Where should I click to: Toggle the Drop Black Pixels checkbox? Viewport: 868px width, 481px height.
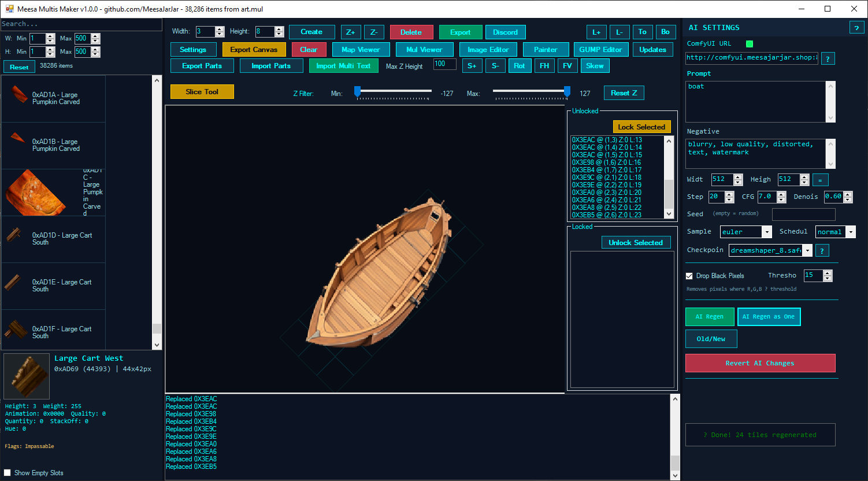[x=689, y=276]
